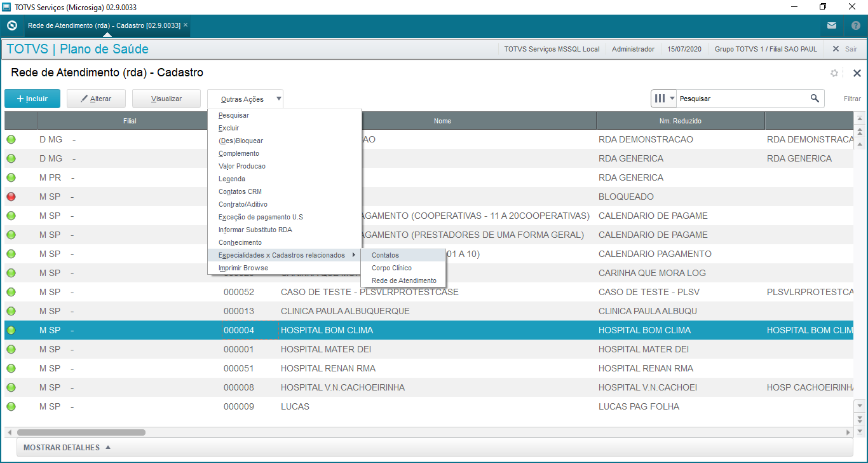Viewport: 868px width, 463px height.
Task: Open the messages envelope icon
Action: click(x=832, y=25)
